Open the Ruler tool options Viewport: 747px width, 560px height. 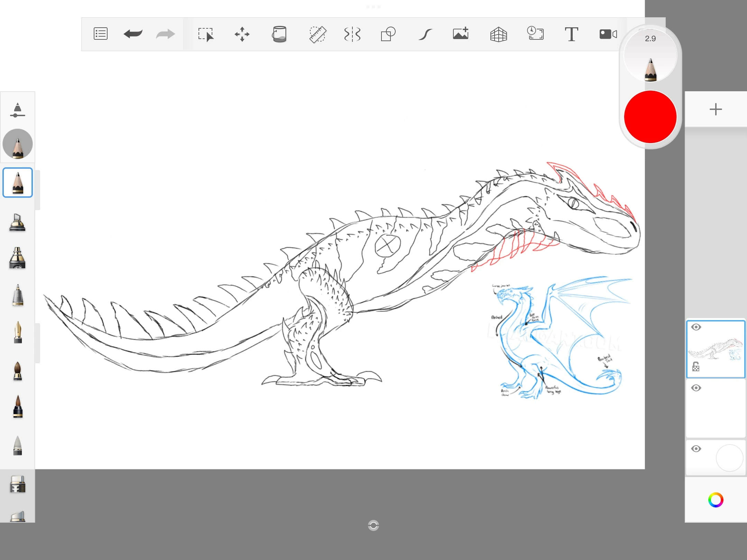click(317, 34)
